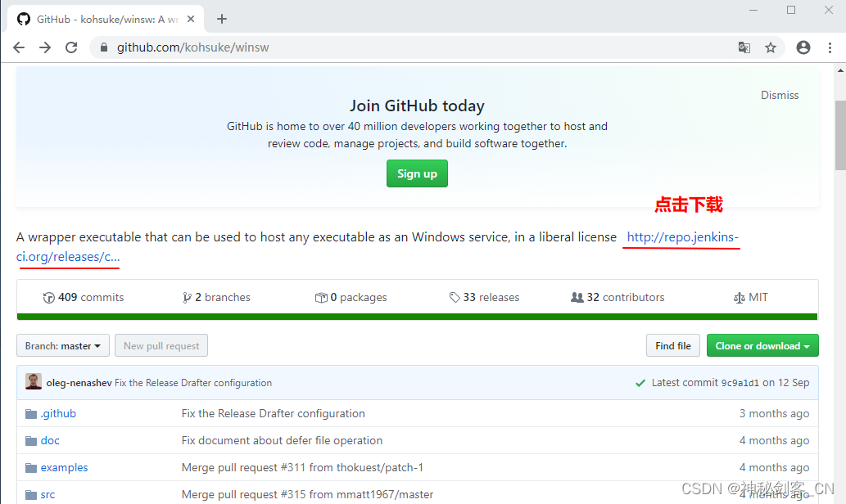Open the latest commit message link
The width and height of the screenshot is (846, 504).
tap(193, 383)
